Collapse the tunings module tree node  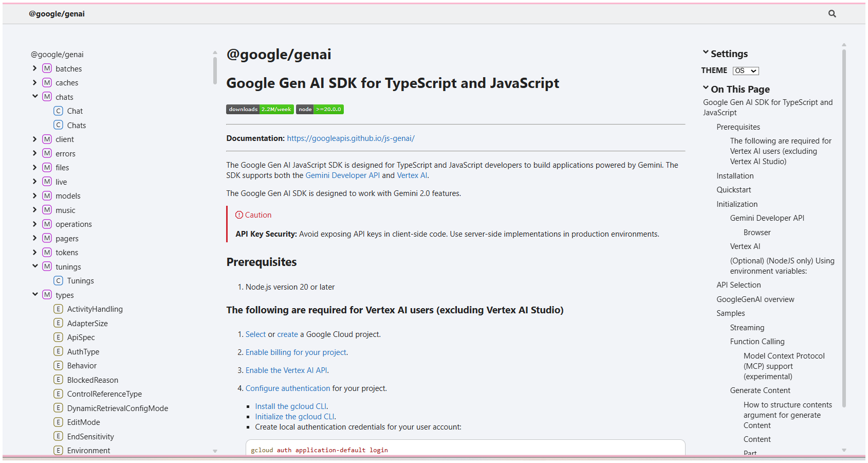[35, 266]
